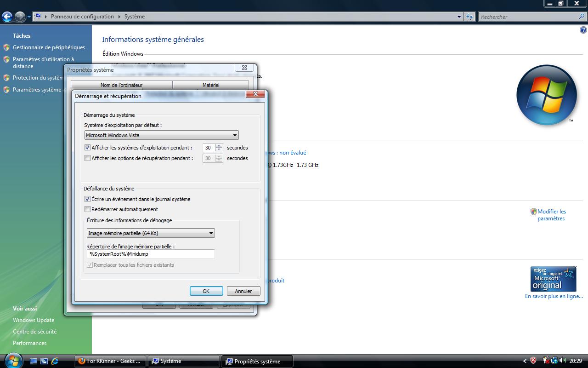Open 'Centre de sécurité' link
588x368 pixels.
coord(35,332)
